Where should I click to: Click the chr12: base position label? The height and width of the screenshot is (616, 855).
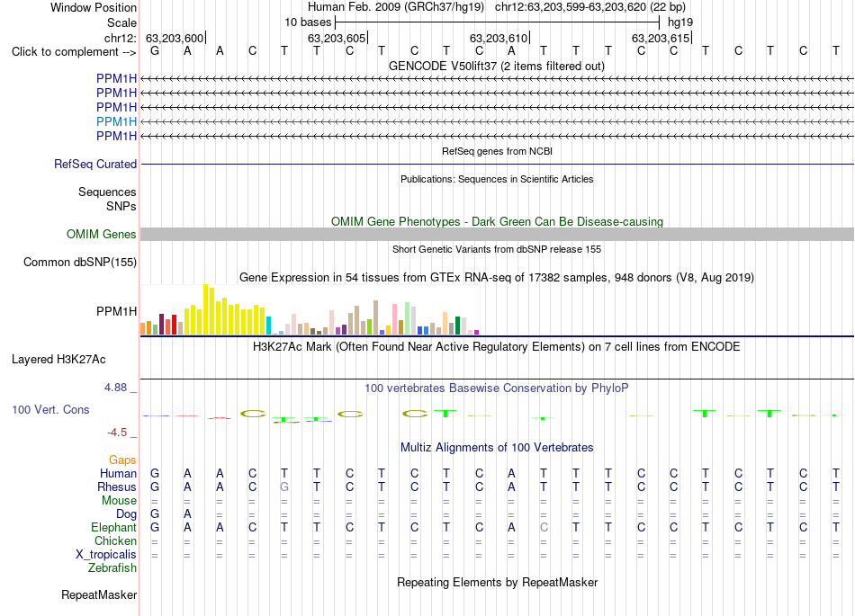click(x=120, y=38)
